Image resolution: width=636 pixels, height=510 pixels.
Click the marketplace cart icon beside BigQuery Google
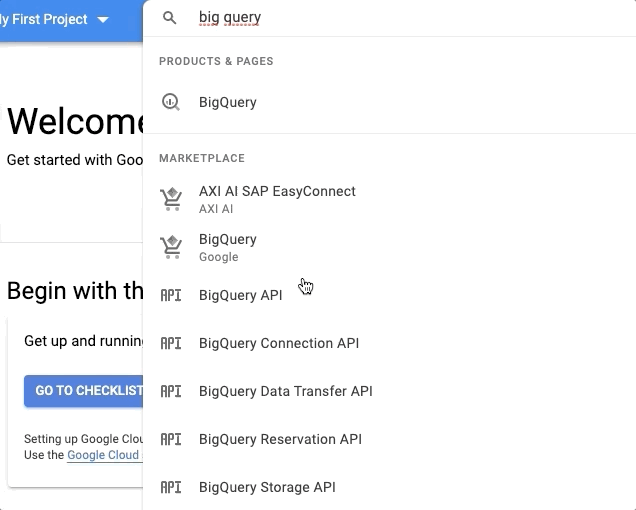click(x=171, y=247)
